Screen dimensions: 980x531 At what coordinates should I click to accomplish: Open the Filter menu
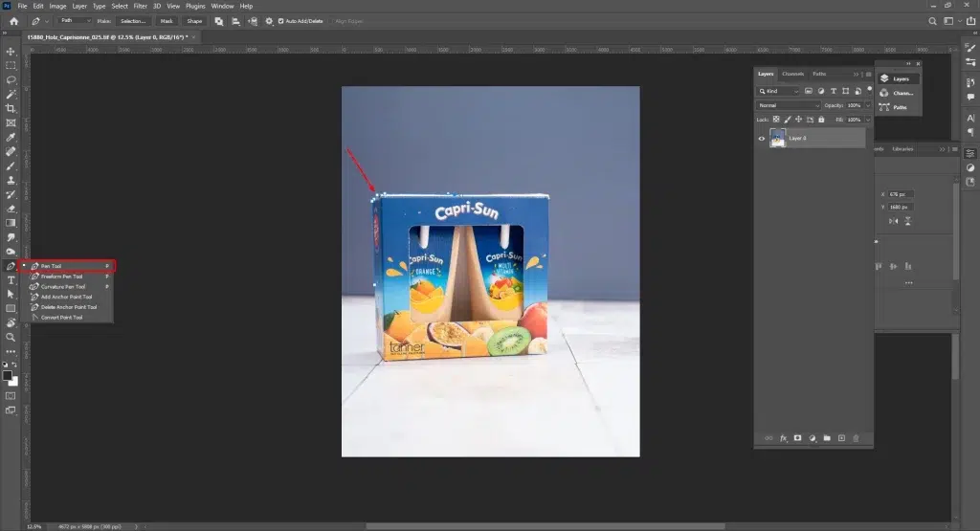[x=140, y=7]
